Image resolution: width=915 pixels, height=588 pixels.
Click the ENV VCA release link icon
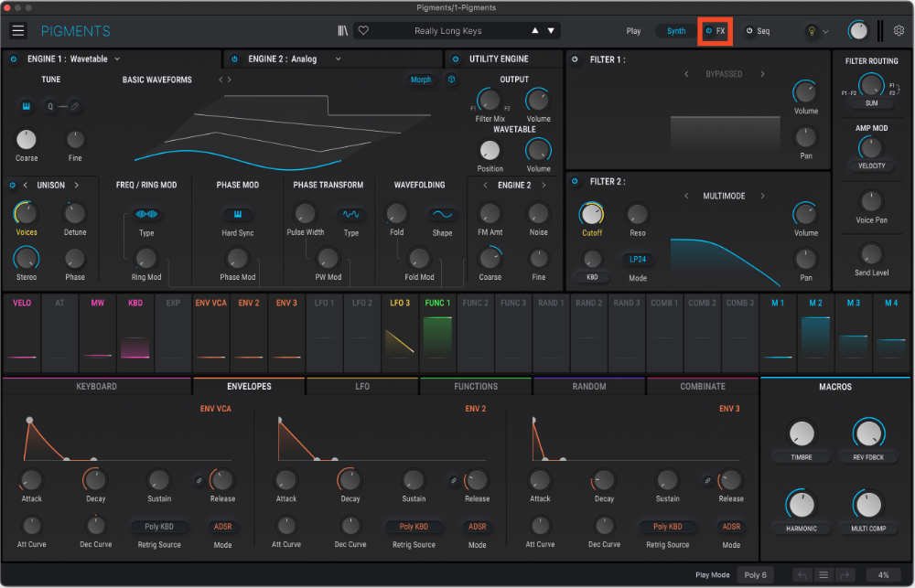click(199, 481)
